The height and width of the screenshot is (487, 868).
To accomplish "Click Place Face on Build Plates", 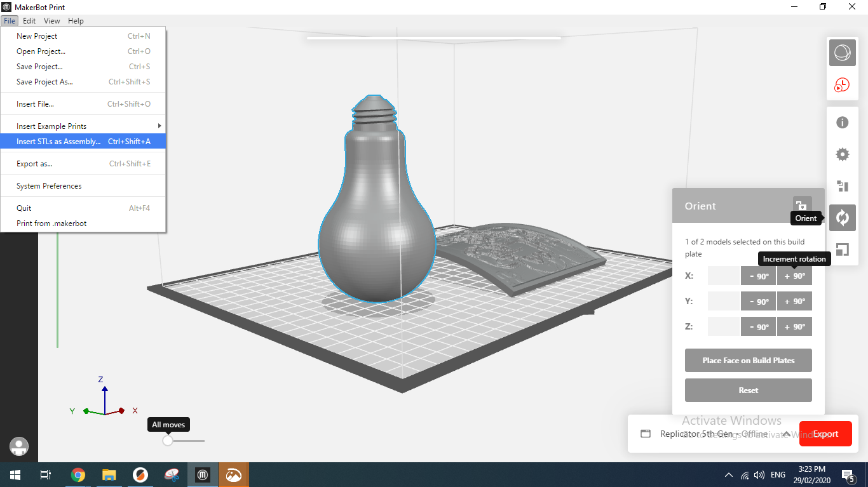I will pos(749,361).
